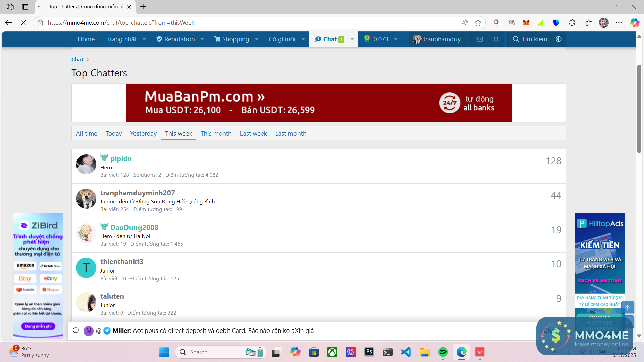This screenshot has width=644, height=362.
Task: Expand the Chat menu dropdown arrow
Action: [x=352, y=39]
